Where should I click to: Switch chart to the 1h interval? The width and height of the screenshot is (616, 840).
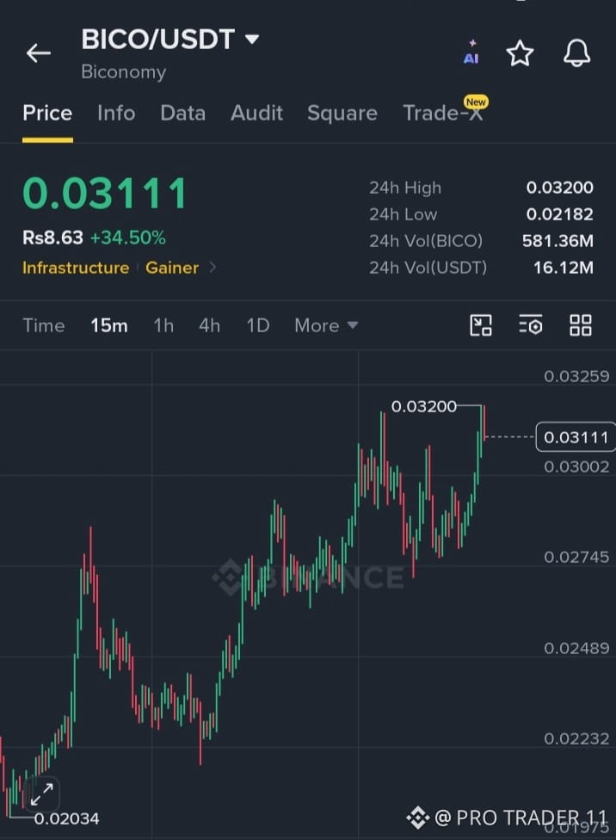point(163,325)
